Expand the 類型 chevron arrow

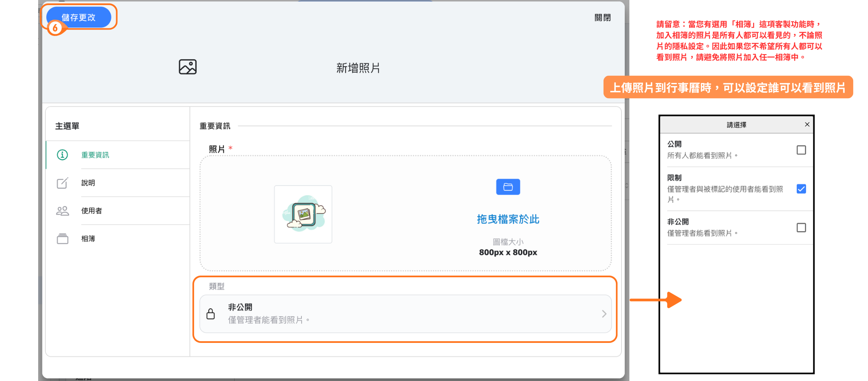tap(604, 314)
